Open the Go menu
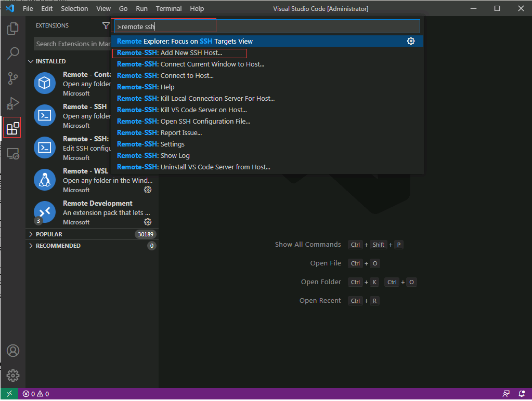The width and height of the screenshot is (532, 401). pyautogui.click(x=123, y=8)
